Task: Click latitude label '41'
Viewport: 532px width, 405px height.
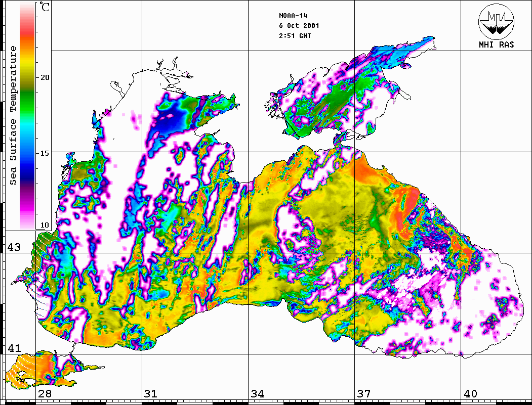Action: (x=14, y=348)
